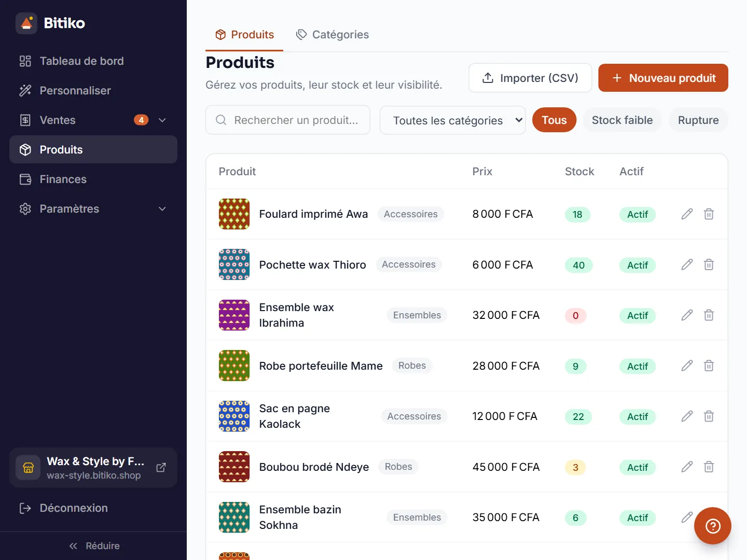Select the Produits tab
This screenshot has height=560, width=747.
point(244,35)
